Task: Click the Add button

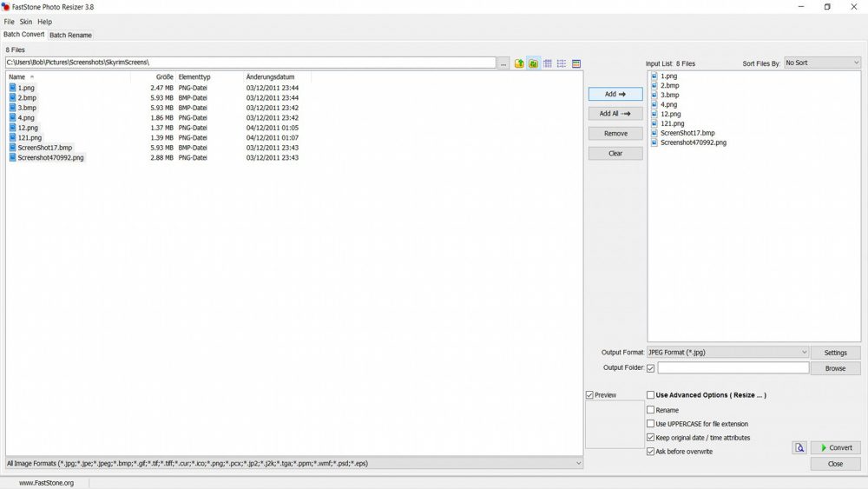Action: 615,94
